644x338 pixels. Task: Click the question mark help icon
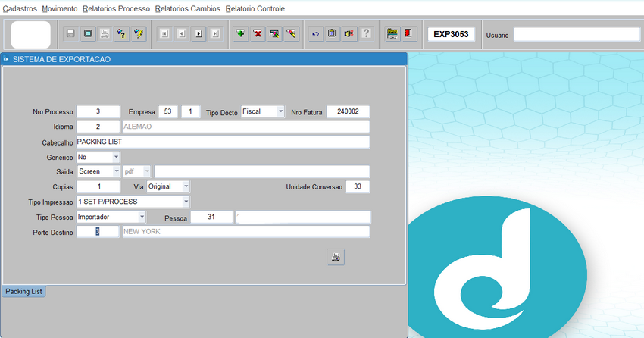tap(365, 33)
